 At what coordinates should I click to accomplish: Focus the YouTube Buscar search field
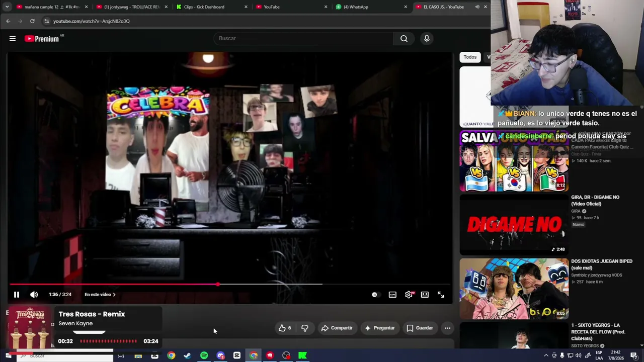303,38
